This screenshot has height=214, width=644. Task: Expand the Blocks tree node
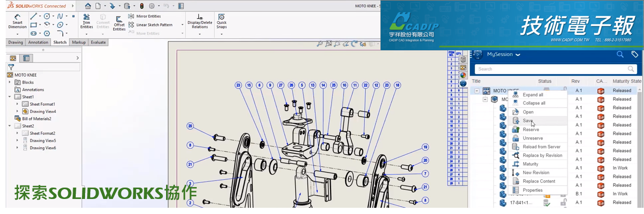[x=10, y=82]
